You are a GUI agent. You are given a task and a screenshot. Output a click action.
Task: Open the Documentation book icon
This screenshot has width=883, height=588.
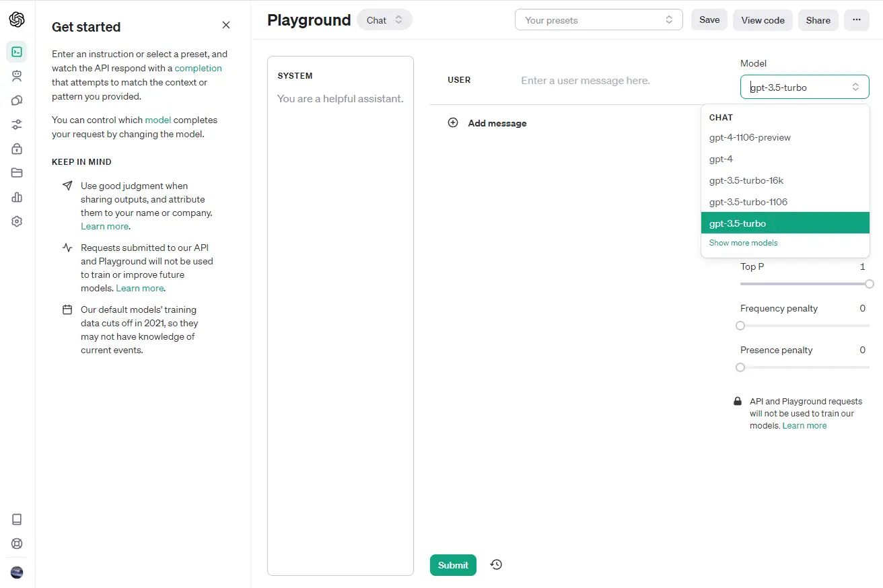(x=17, y=519)
